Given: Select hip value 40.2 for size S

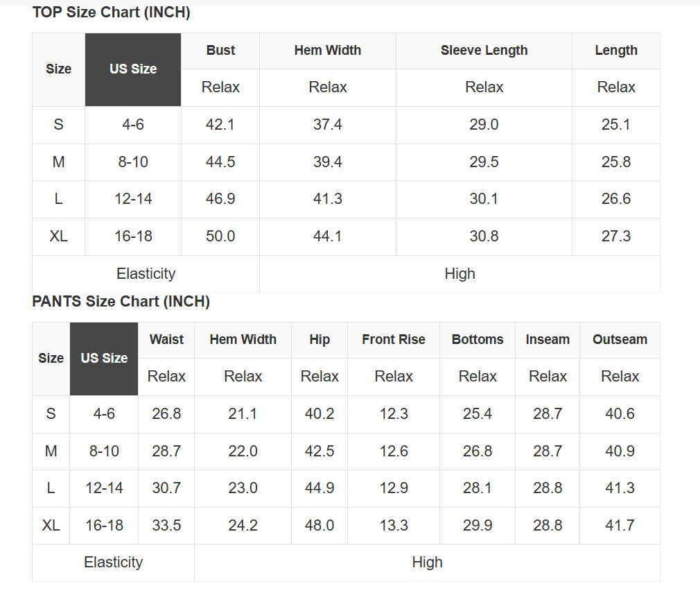Looking at the screenshot, I should (320, 414).
